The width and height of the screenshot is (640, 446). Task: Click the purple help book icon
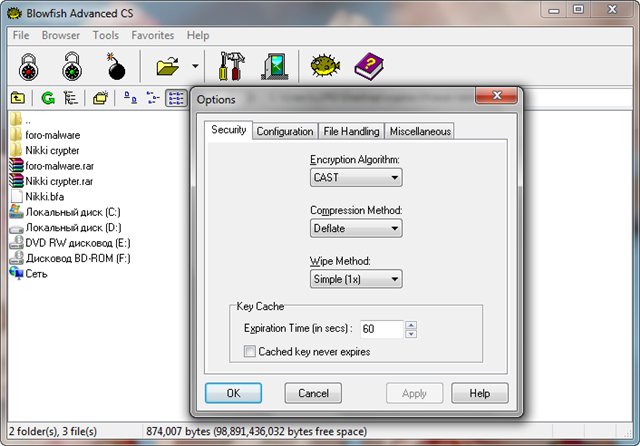tap(369, 66)
